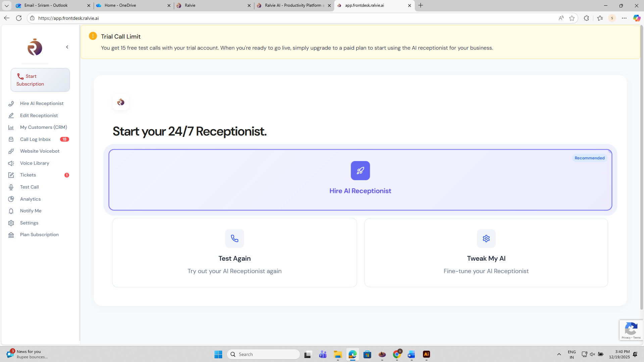Click the taskbar Search box
Screen dimensions: 644x362
pyautogui.click(x=263, y=354)
